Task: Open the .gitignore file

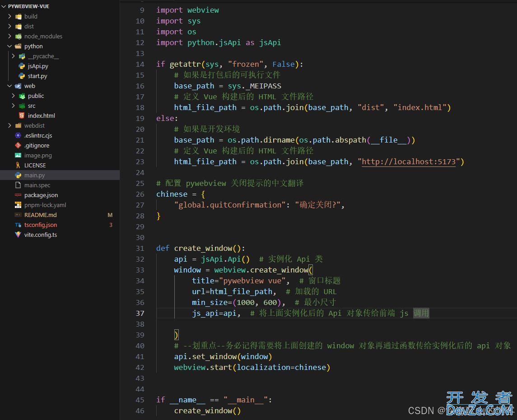Action: [x=37, y=145]
